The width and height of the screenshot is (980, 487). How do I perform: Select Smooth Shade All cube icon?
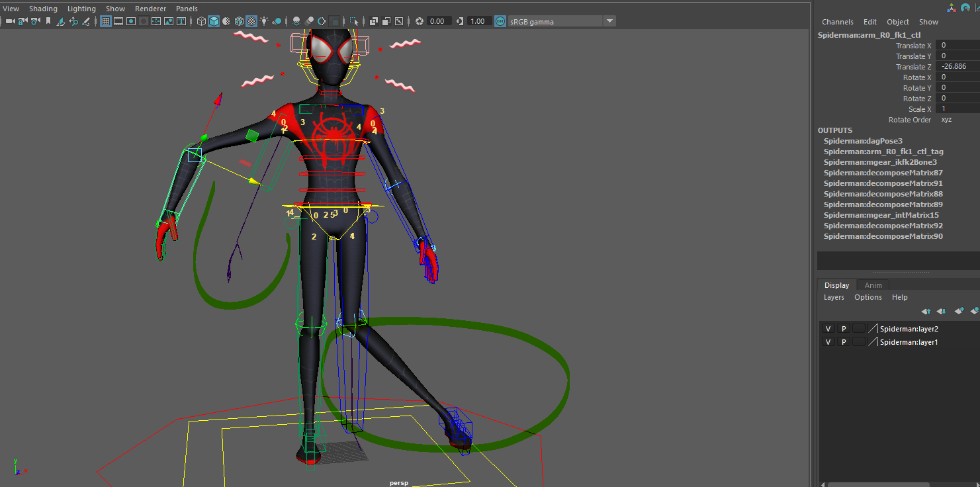214,21
